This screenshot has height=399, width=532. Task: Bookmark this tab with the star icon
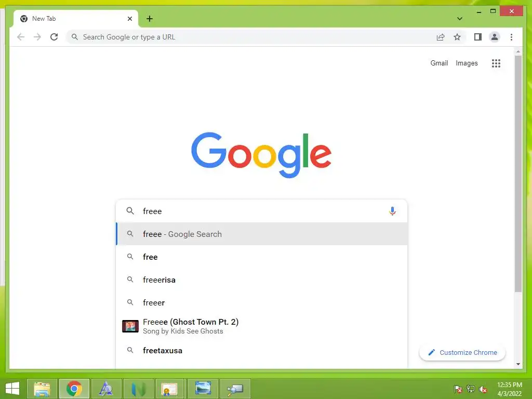pyautogui.click(x=457, y=37)
